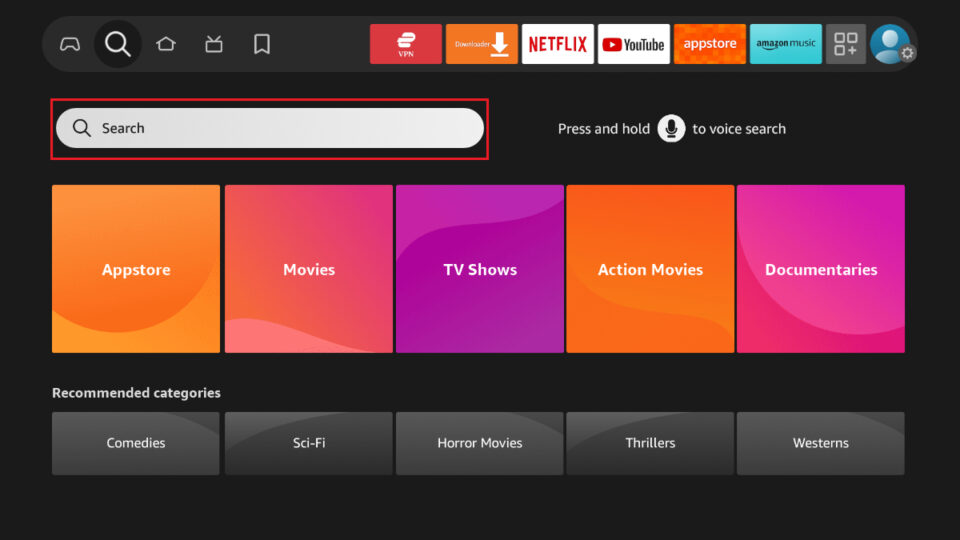
Task: Open the YouTube app tile
Action: point(634,44)
